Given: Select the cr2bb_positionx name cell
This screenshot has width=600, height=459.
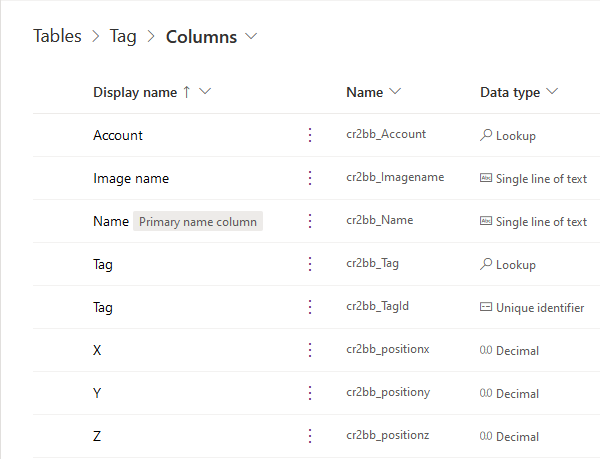Looking at the screenshot, I should click(x=388, y=350).
